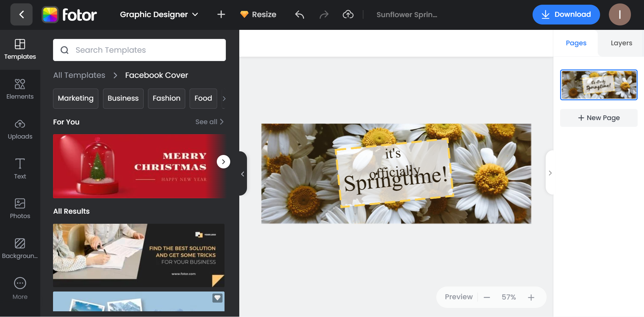644x317 pixels.
Task: Save design to cloud
Action: pyautogui.click(x=348, y=14)
